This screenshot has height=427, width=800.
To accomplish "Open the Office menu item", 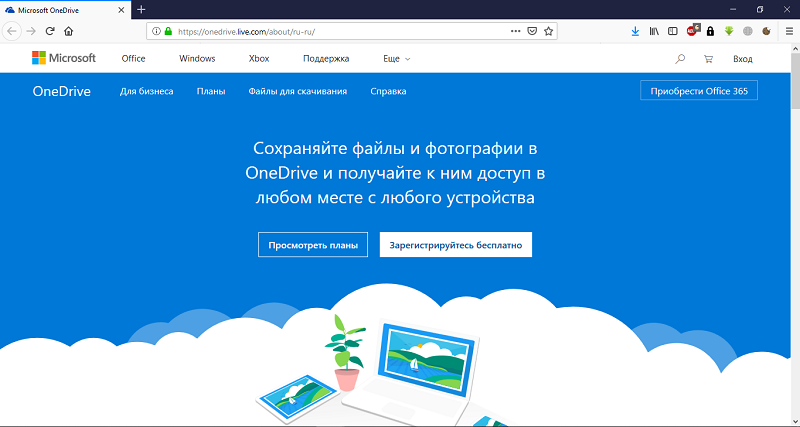I will (133, 59).
